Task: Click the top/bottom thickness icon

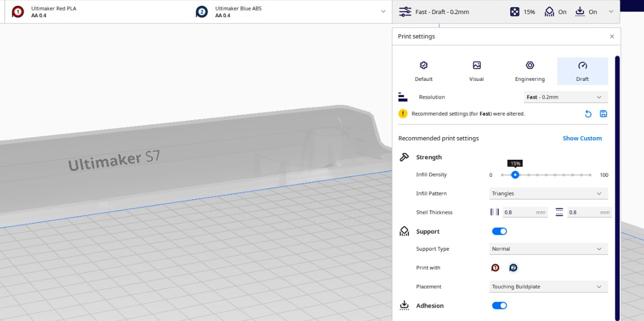Action: point(559,212)
